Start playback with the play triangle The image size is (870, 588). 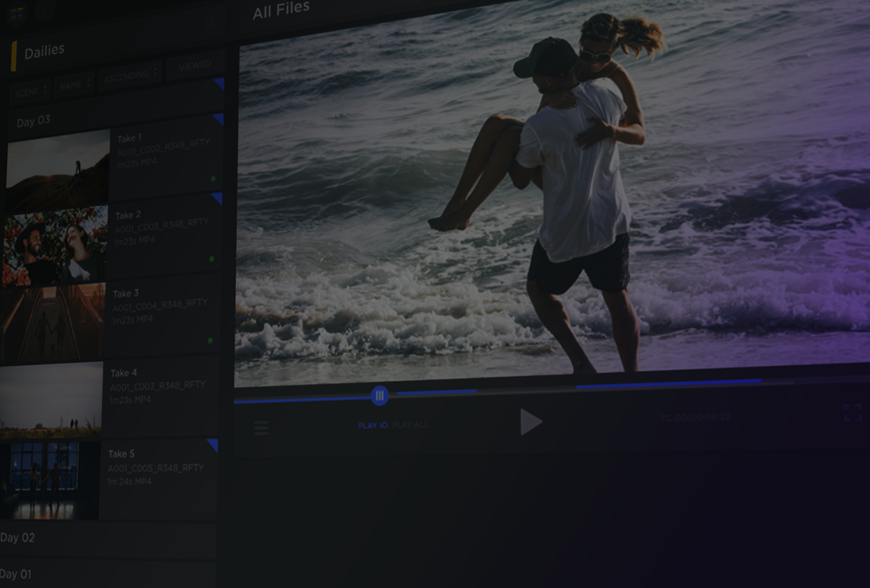[x=531, y=422]
